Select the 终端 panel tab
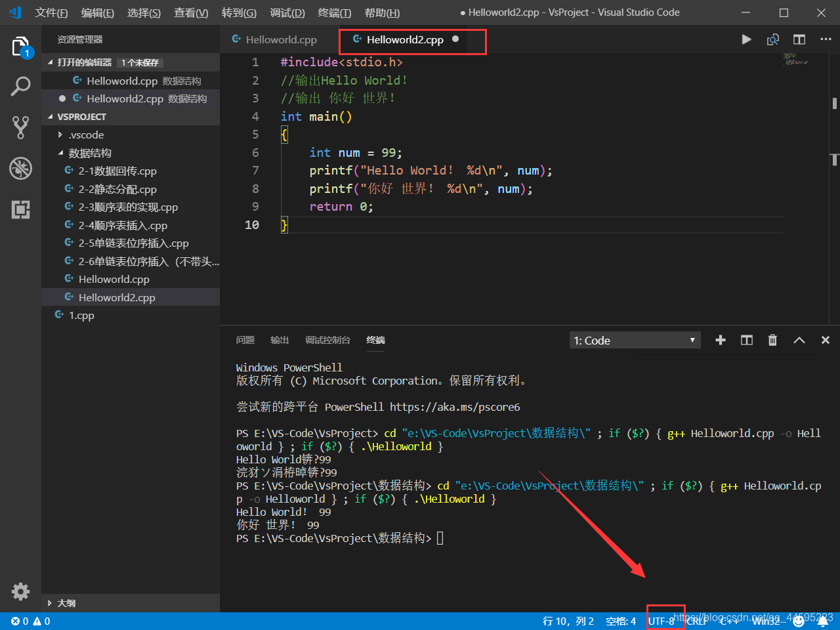This screenshot has width=840, height=630. pos(376,340)
